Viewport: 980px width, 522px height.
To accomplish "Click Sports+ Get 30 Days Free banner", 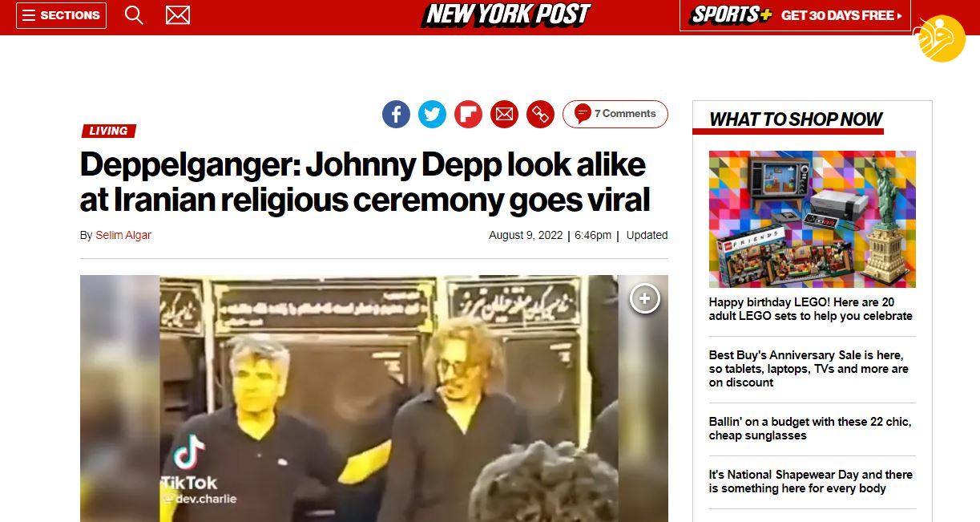I will [795, 15].
